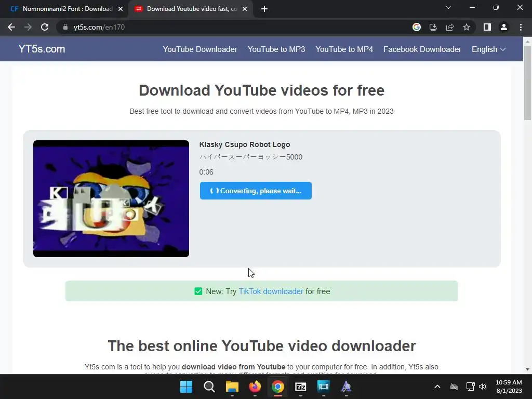Click the cloud sync tray icon

[x=454, y=387]
